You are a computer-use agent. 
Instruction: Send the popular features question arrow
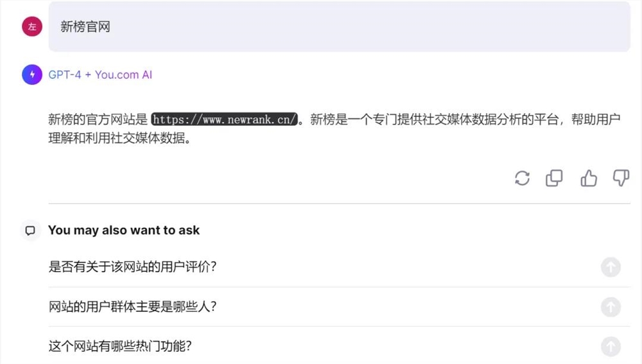pos(611,347)
